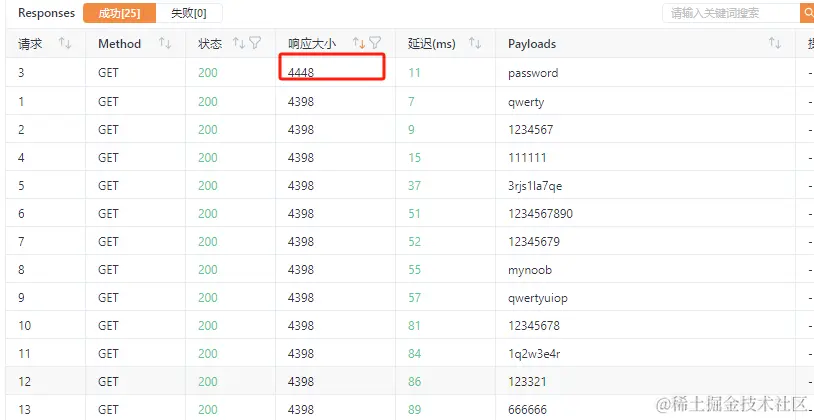
Task: Open the 状态 column filter
Action: point(255,43)
